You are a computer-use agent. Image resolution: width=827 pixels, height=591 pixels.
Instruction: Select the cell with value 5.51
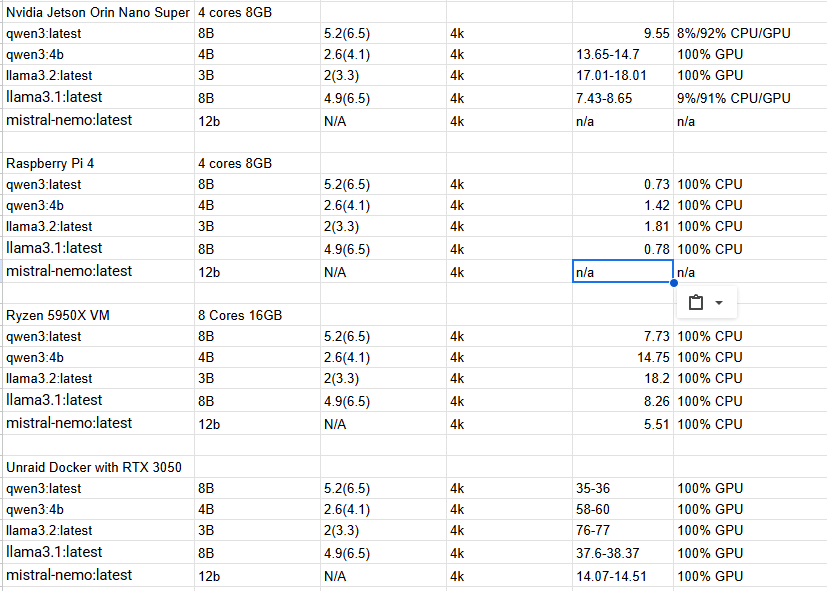[622, 424]
